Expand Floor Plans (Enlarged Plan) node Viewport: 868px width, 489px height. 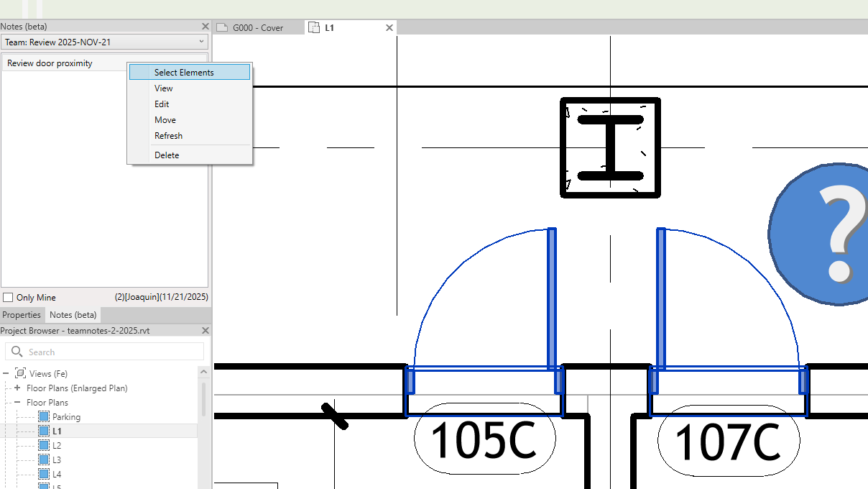pos(17,388)
